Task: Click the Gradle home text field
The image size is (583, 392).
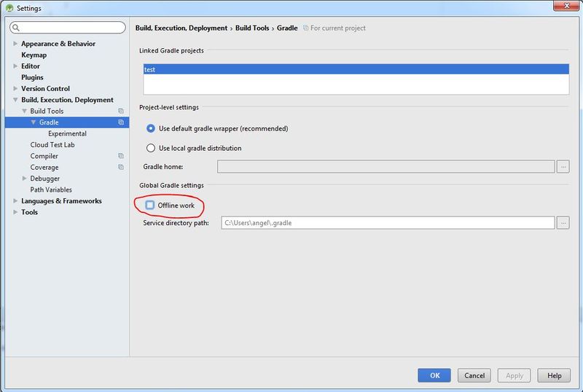Action: (386, 167)
